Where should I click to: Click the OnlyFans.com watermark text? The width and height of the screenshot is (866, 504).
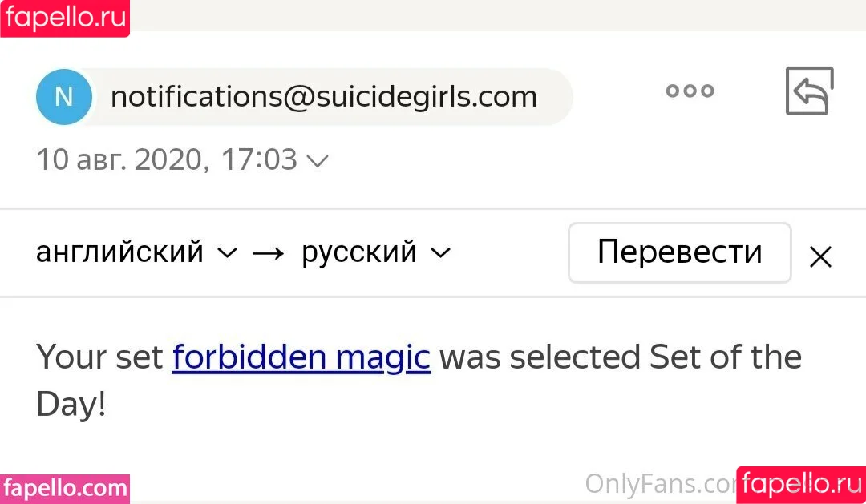click(x=661, y=485)
